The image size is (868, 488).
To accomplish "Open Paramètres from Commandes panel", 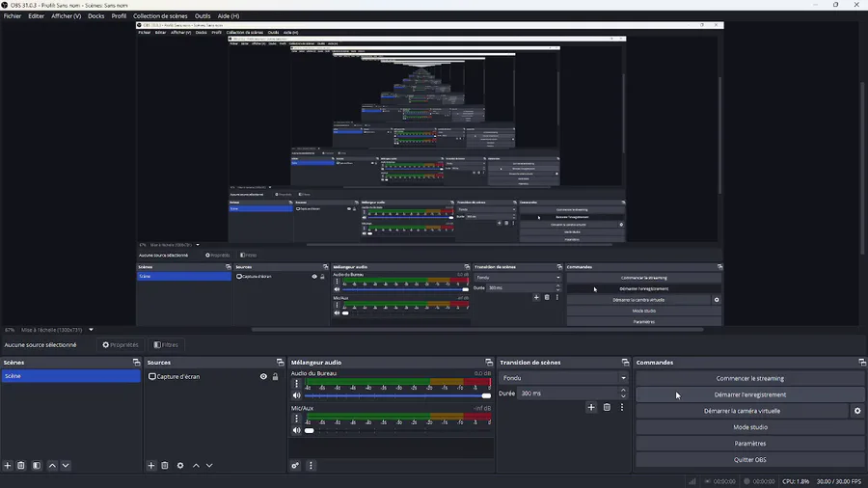I will [x=749, y=444].
